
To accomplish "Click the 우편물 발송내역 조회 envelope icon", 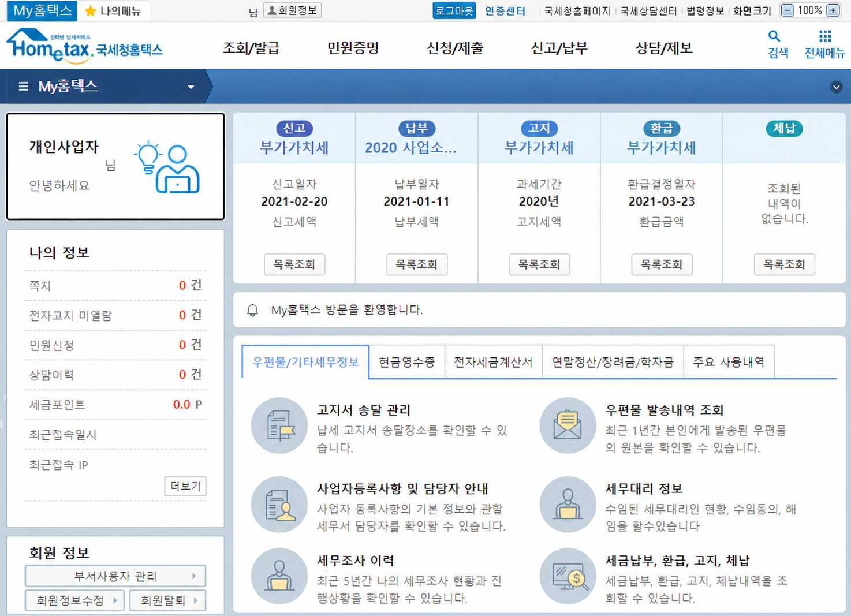I will click(x=568, y=425).
